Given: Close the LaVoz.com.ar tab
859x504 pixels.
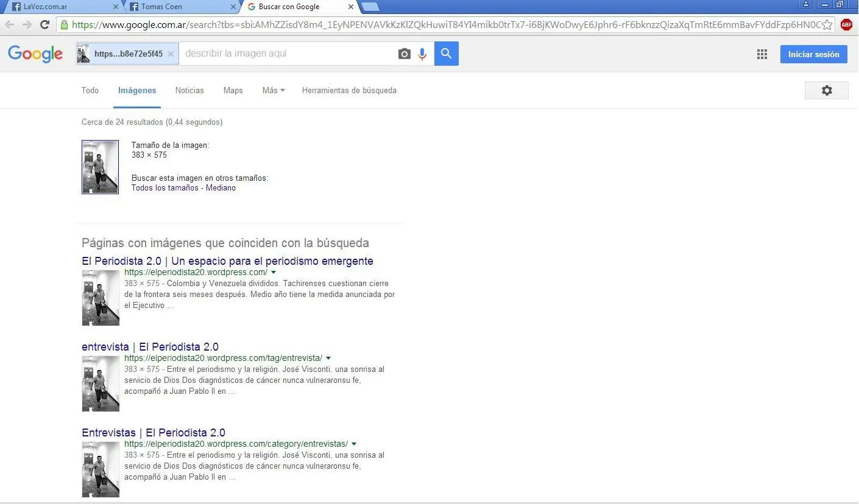Looking at the screenshot, I should click(x=116, y=7).
